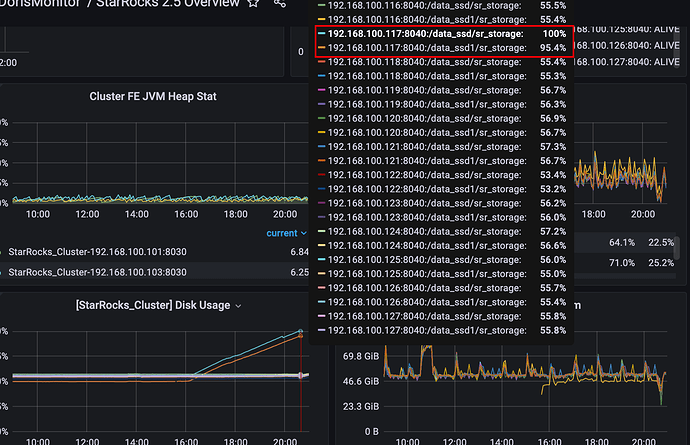Click the 192.168.100.121 data_ssd storage entry
The height and width of the screenshot is (445, 690).
click(x=442, y=147)
